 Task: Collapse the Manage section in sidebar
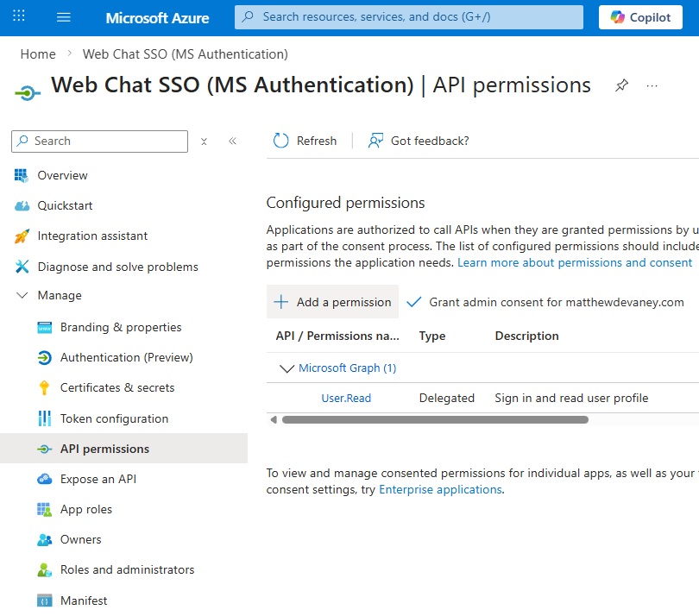(22, 295)
